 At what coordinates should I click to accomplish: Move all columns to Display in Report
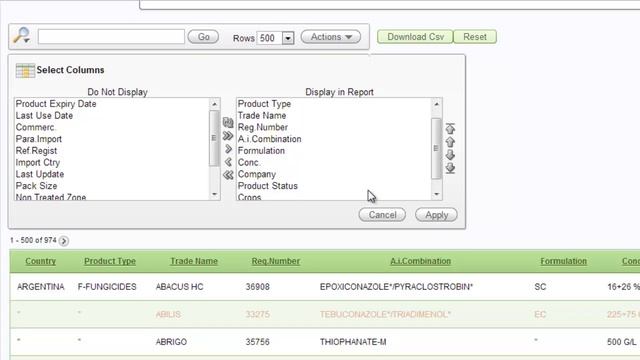(228, 136)
